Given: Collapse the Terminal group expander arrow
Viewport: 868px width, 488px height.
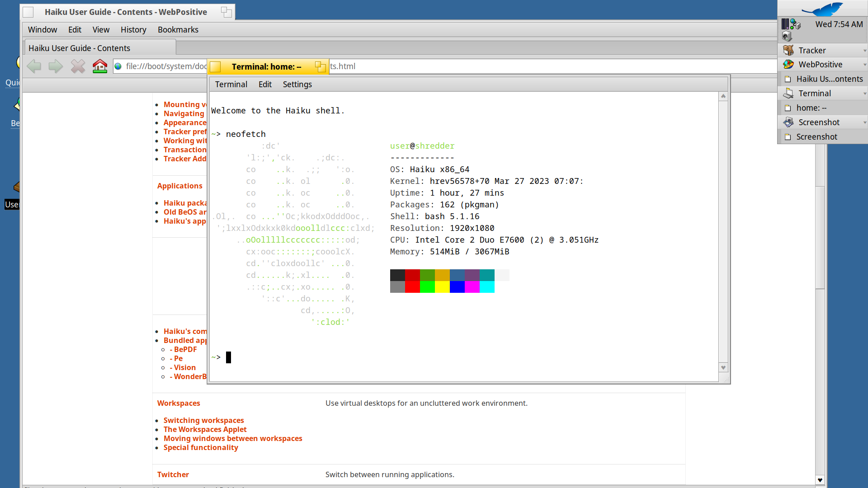Looking at the screenshot, I should 864,94.
